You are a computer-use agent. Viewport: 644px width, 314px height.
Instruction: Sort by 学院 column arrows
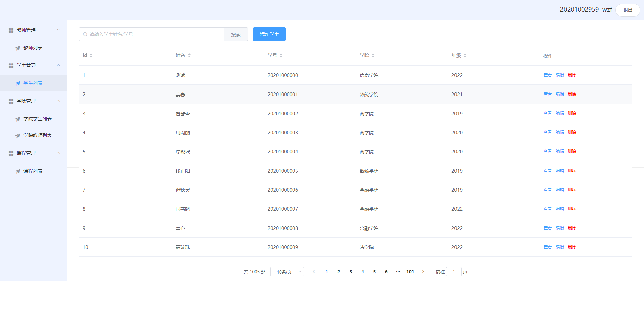[373, 55]
